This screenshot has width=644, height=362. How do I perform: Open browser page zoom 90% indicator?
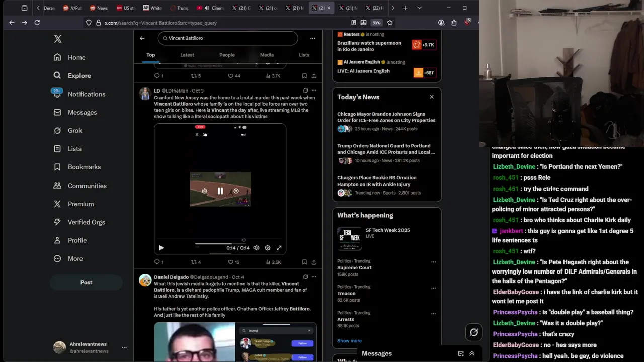(x=376, y=23)
